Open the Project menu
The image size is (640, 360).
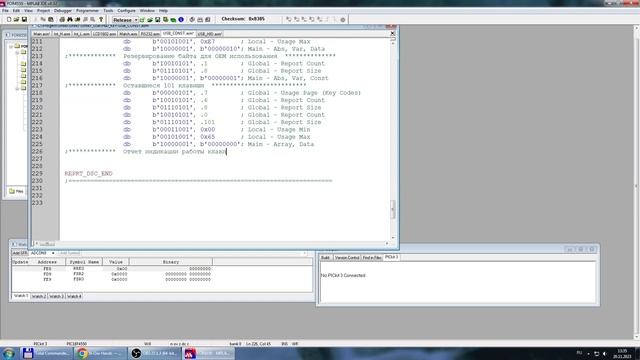pyautogui.click(x=43, y=11)
